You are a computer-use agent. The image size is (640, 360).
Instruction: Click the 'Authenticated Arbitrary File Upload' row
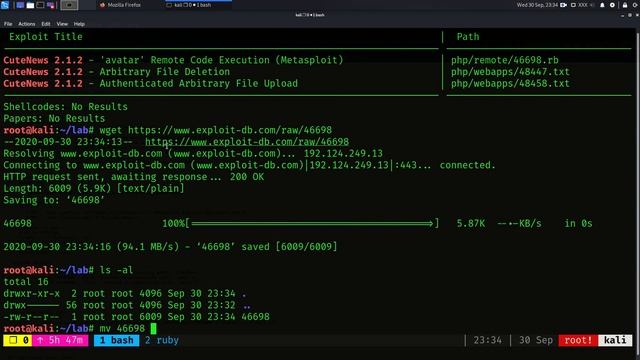tap(151, 84)
